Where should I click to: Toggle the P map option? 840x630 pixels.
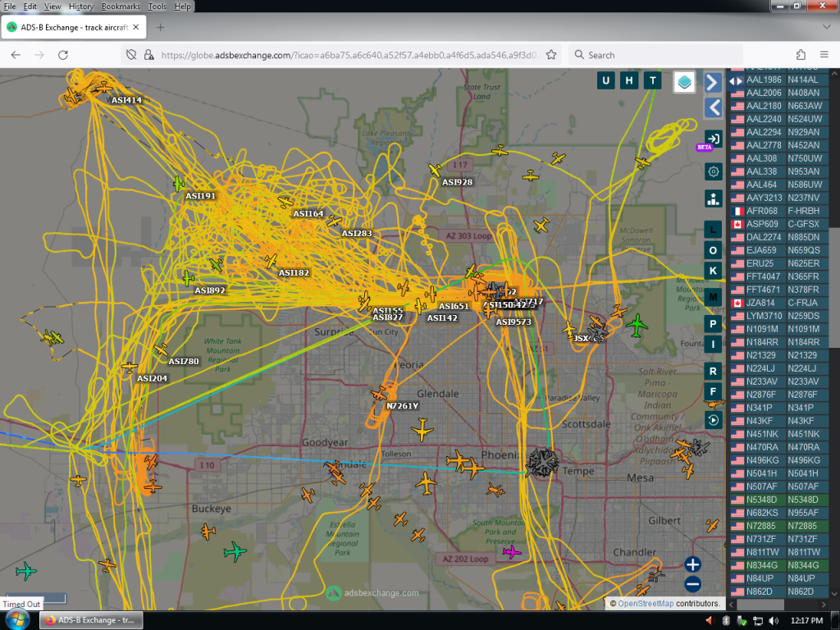pos(713,323)
